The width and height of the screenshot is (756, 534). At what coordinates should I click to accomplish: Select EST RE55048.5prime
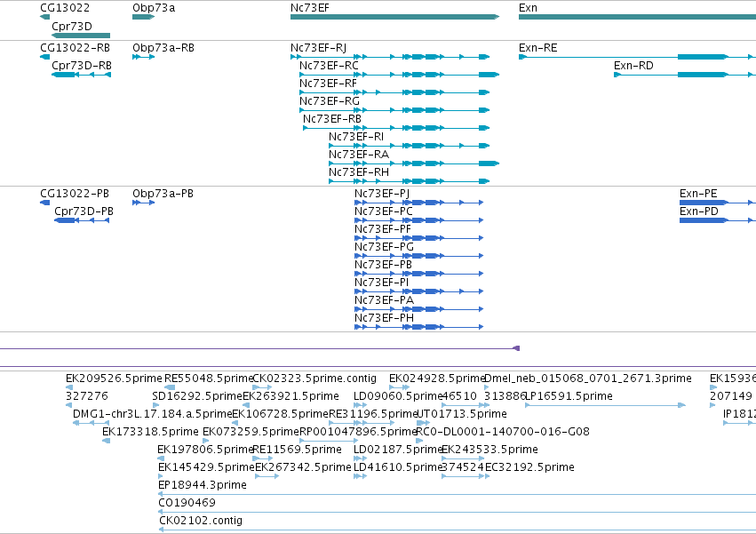tap(170, 387)
